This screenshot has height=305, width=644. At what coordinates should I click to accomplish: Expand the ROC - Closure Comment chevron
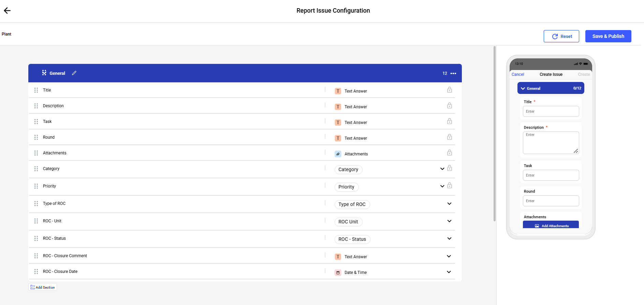449,256
